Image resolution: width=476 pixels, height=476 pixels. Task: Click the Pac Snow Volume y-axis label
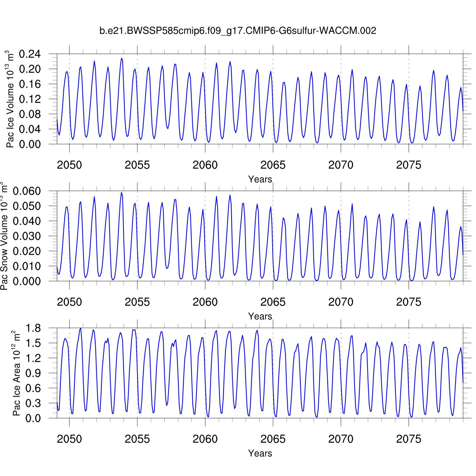[4, 236]
